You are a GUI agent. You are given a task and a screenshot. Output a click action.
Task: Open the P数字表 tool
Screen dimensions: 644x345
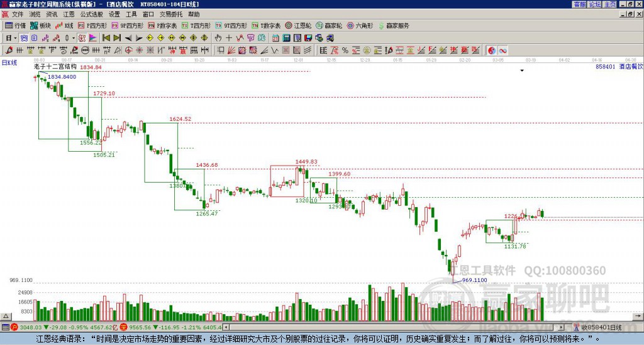[162, 25]
